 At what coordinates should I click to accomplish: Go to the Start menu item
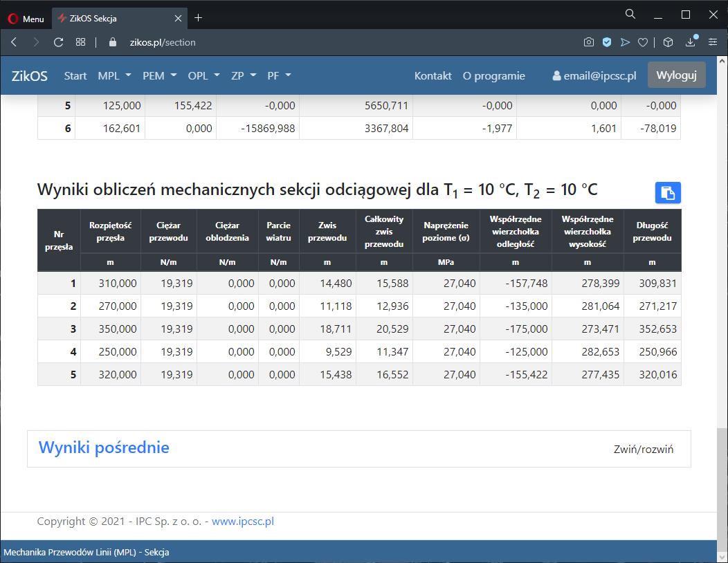75,76
